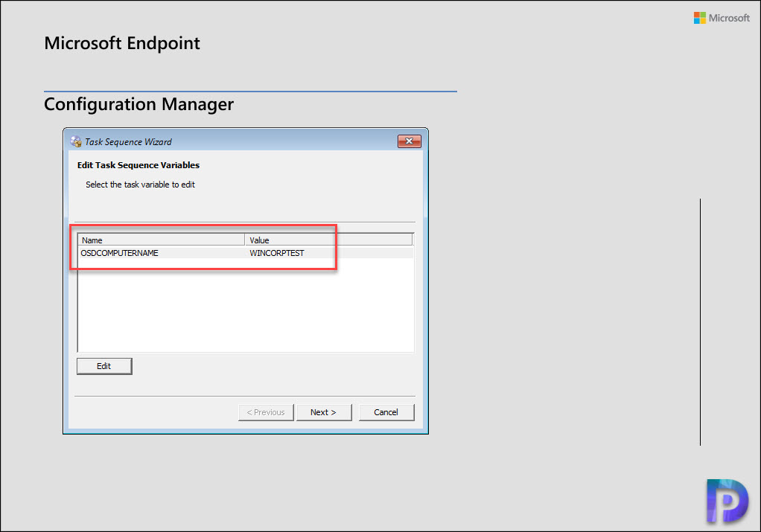Select the OSDCOMPUTERNAME variable row
The image size is (761, 532).
246,253
